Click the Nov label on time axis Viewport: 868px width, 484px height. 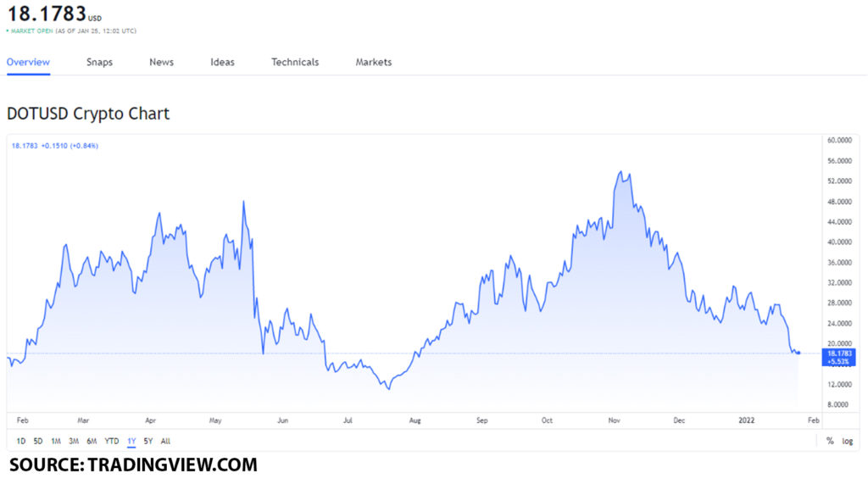coord(614,420)
